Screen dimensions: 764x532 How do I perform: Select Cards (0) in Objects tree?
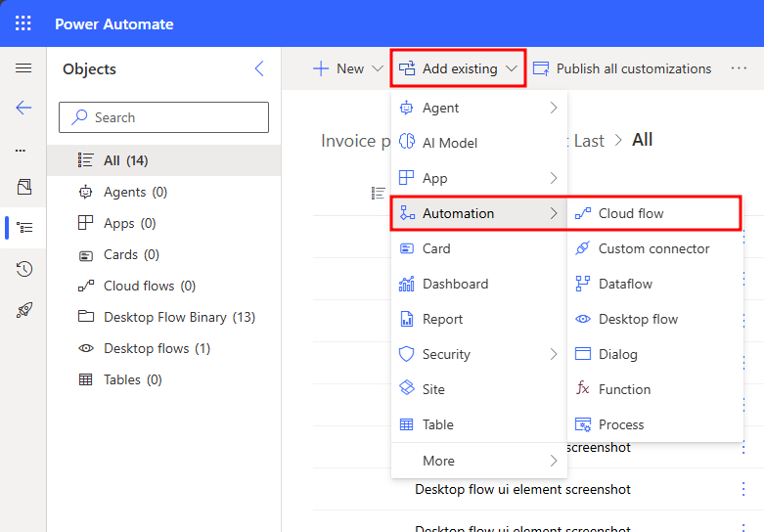(163, 254)
